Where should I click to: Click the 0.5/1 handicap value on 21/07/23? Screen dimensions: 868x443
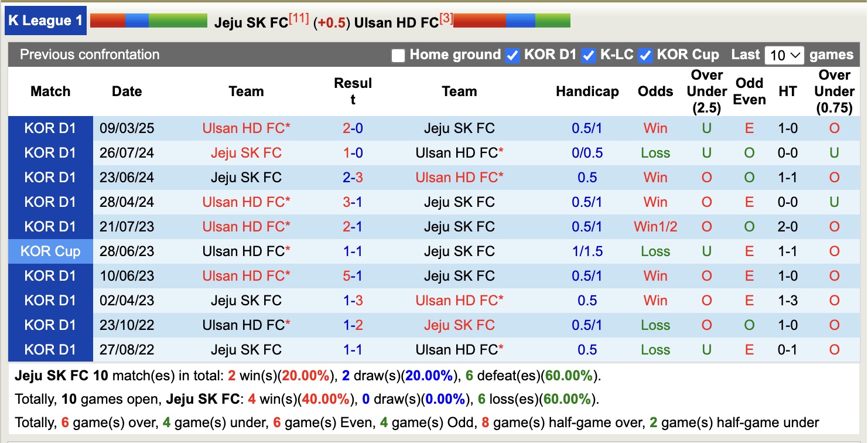point(587,226)
